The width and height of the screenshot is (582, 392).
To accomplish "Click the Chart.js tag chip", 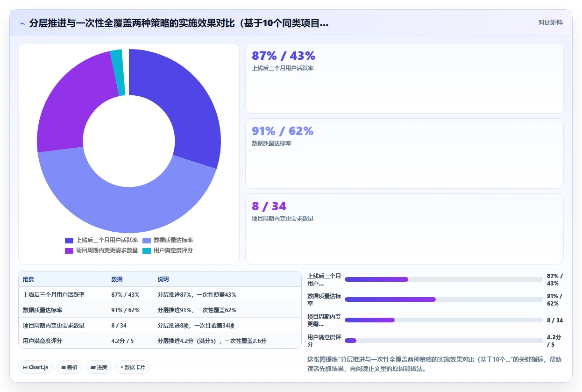I will 35,367.
